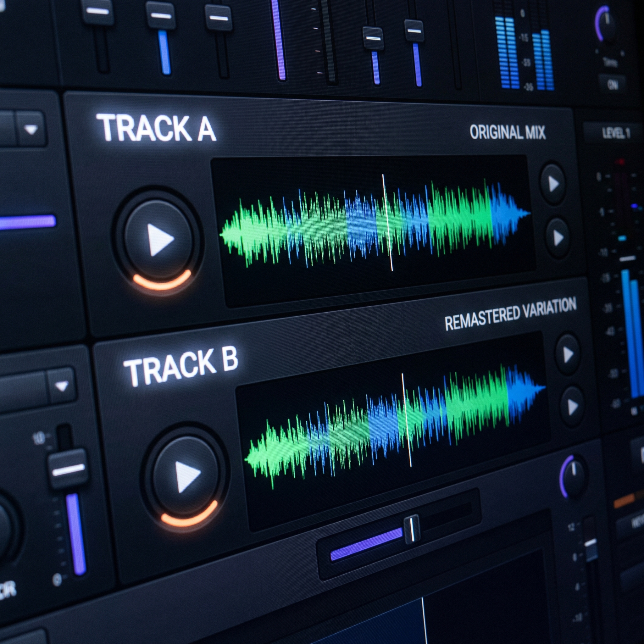Click the horizontal purple bar at the left edge
This screenshot has width=644, height=644.
tap(28, 222)
